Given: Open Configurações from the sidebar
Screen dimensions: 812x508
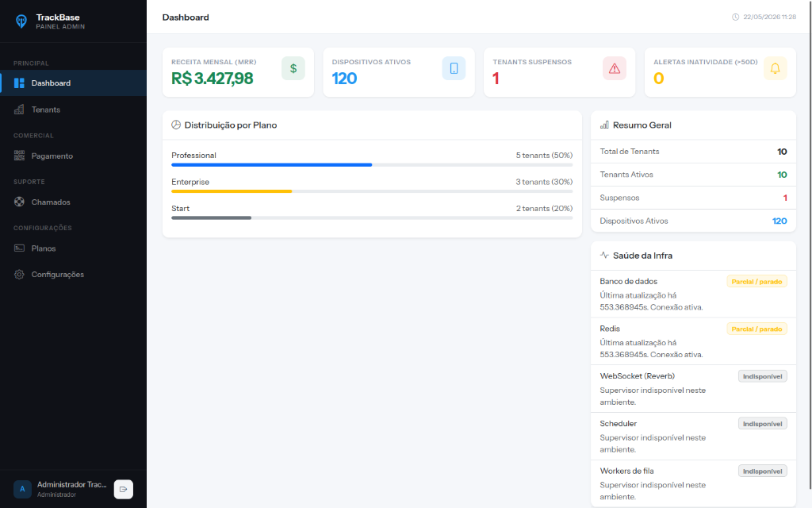Looking at the screenshot, I should (74, 274).
